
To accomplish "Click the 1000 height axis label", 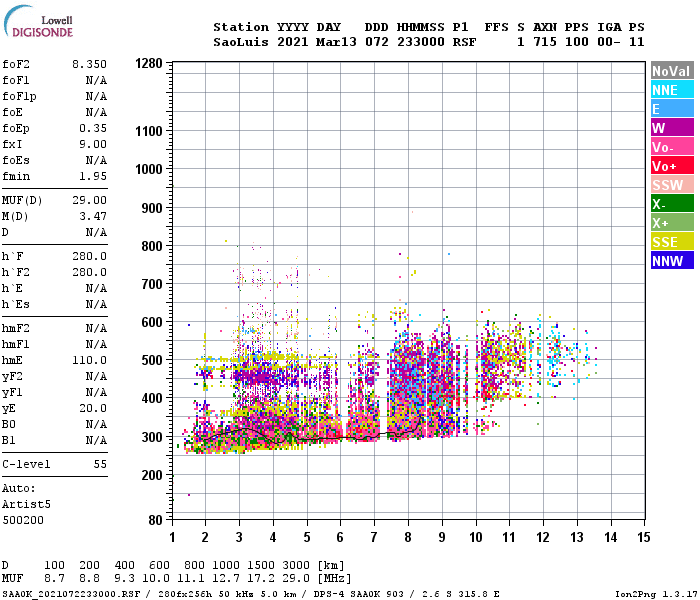I will (149, 169).
